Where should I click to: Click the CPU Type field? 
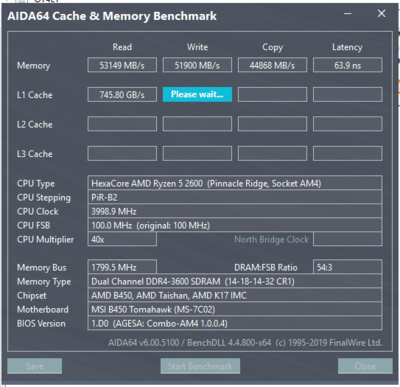coord(235,183)
